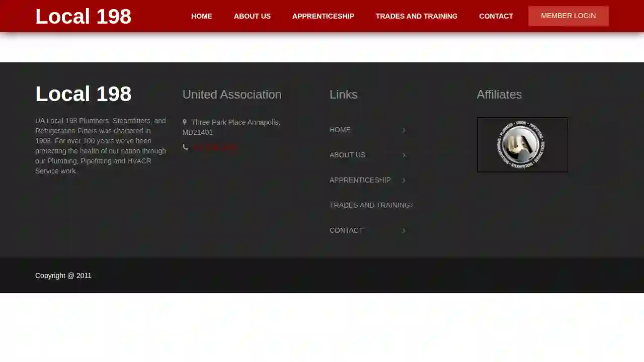Image resolution: width=644 pixels, height=362 pixels.
Task: Click the chevron after footer TRADES AND TRAINING
Action: pos(412,205)
